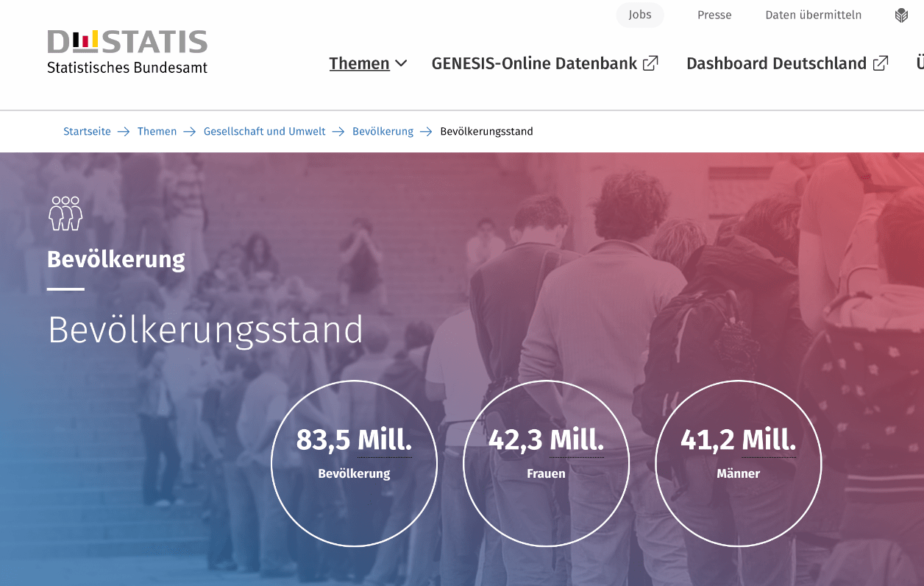Go to Themen breadcrumb link
This screenshot has height=586, width=924.
tap(157, 132)
